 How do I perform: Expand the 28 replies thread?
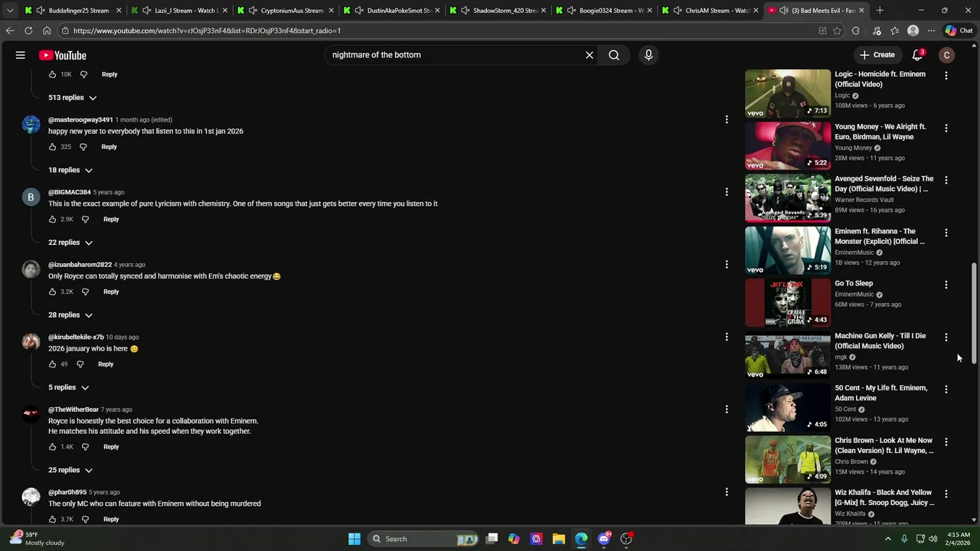click(x=70, y=315)
